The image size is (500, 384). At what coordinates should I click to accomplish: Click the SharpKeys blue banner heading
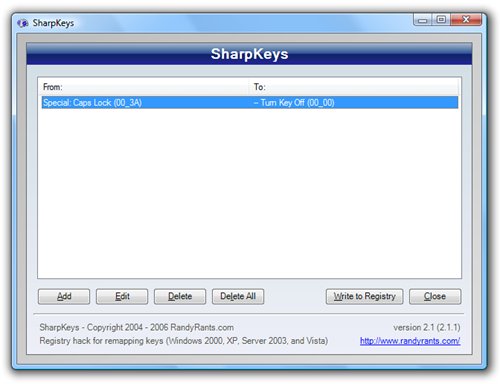click(249, 54)
